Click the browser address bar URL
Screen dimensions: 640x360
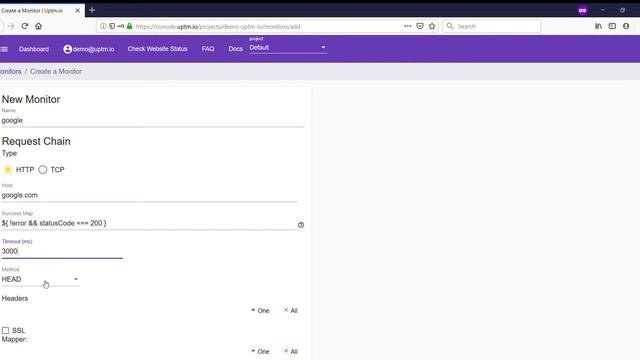point(218,27)
